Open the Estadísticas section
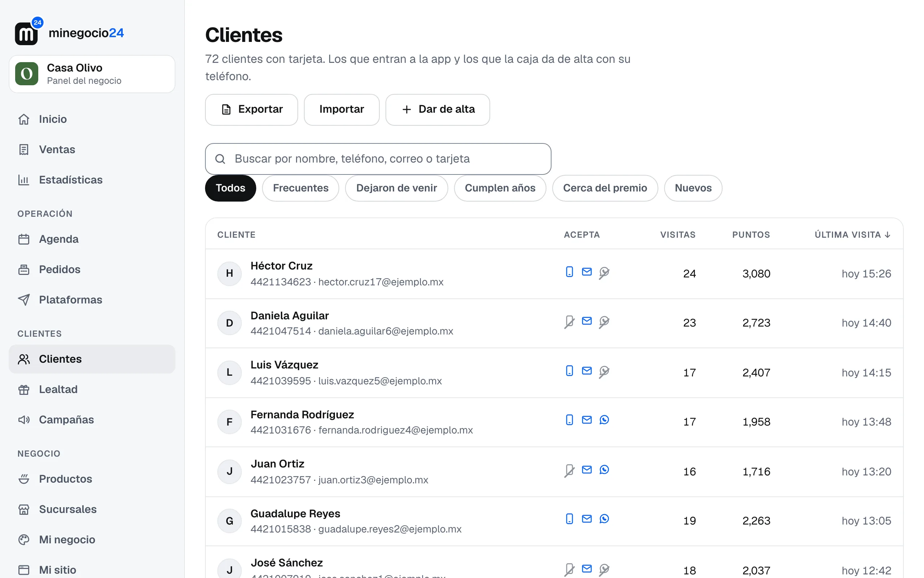Screen dimensions: 924x578 tap(92, 180)
